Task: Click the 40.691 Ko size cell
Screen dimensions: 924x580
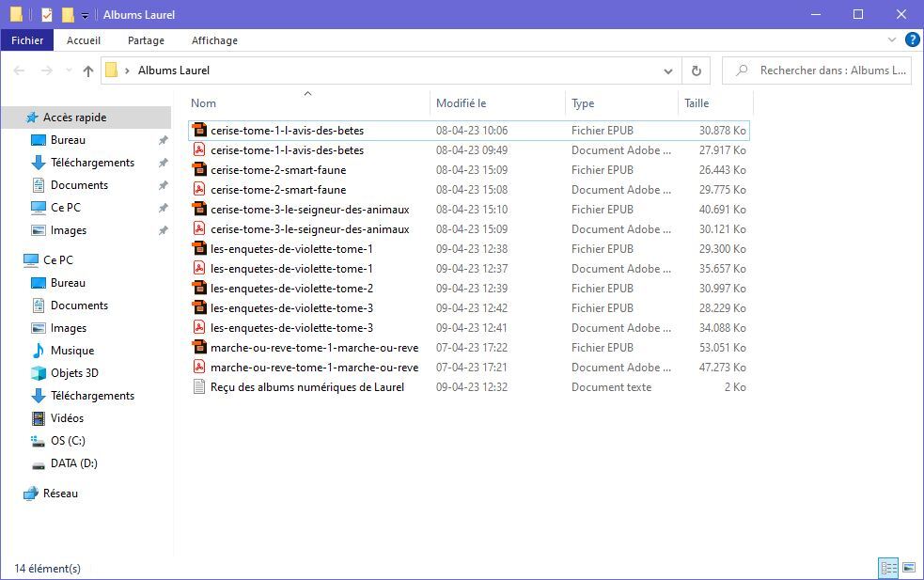Action: pos(723,210)
